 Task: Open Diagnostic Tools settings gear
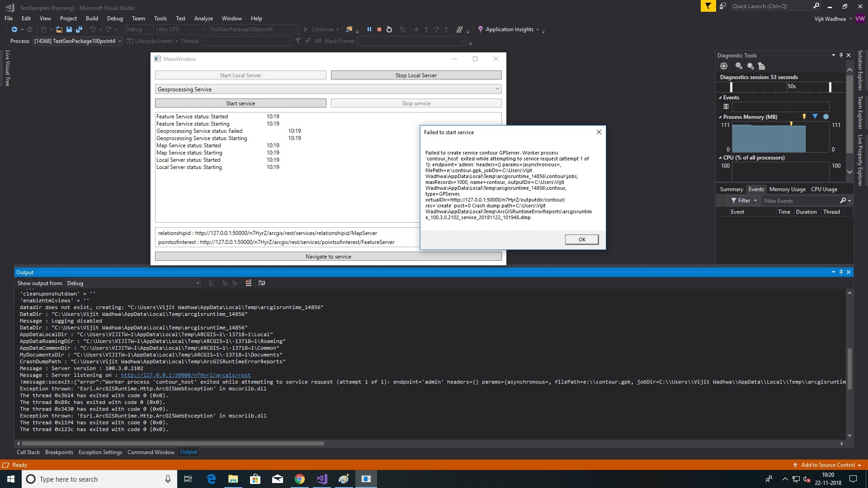tap(724, 66)
